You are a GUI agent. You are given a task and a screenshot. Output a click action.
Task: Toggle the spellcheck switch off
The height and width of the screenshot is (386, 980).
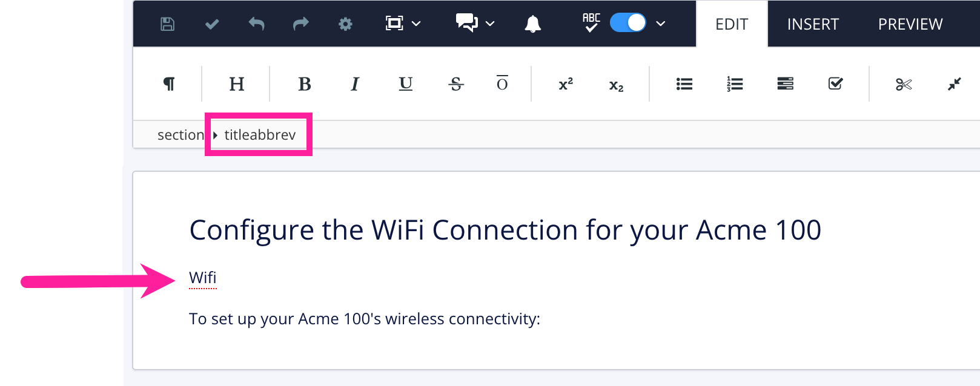point(628,23)
